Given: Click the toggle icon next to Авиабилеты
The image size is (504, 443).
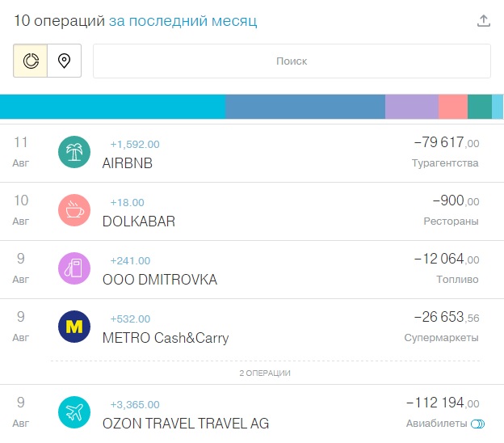Looking at the screenshot, I should pyautogui.click(x=477, y=424).
